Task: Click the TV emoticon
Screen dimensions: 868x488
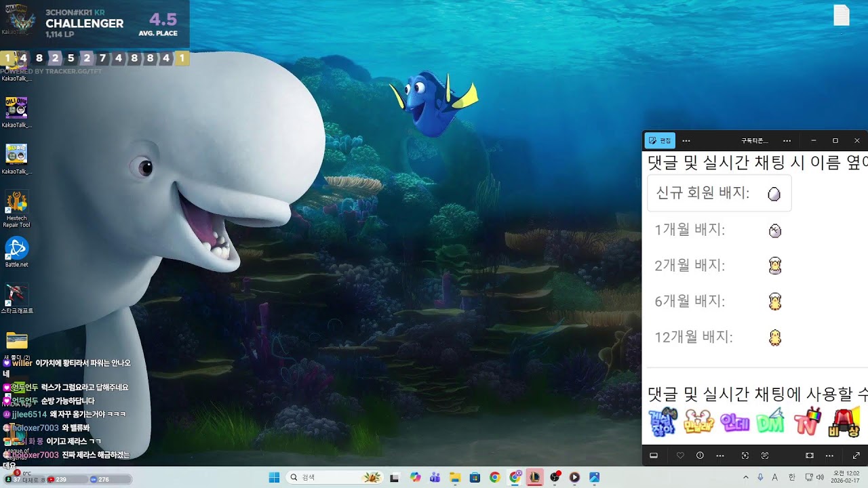Action: 807,422
